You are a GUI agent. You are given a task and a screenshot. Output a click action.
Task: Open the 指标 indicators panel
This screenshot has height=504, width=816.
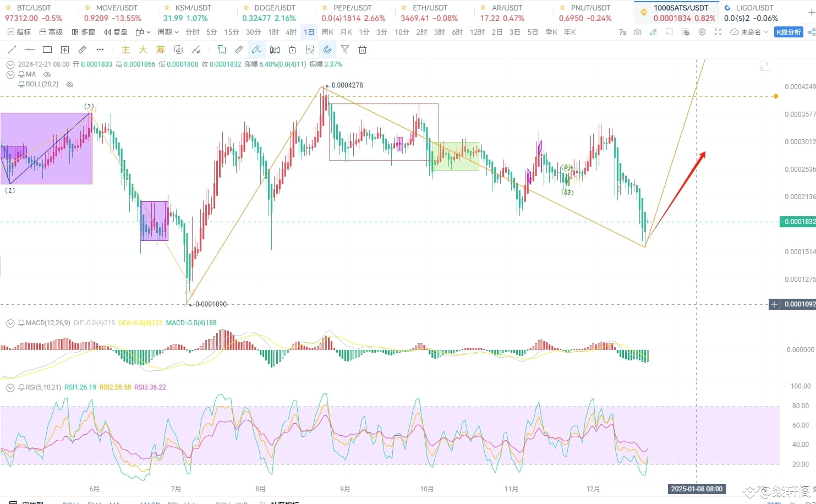19,32
